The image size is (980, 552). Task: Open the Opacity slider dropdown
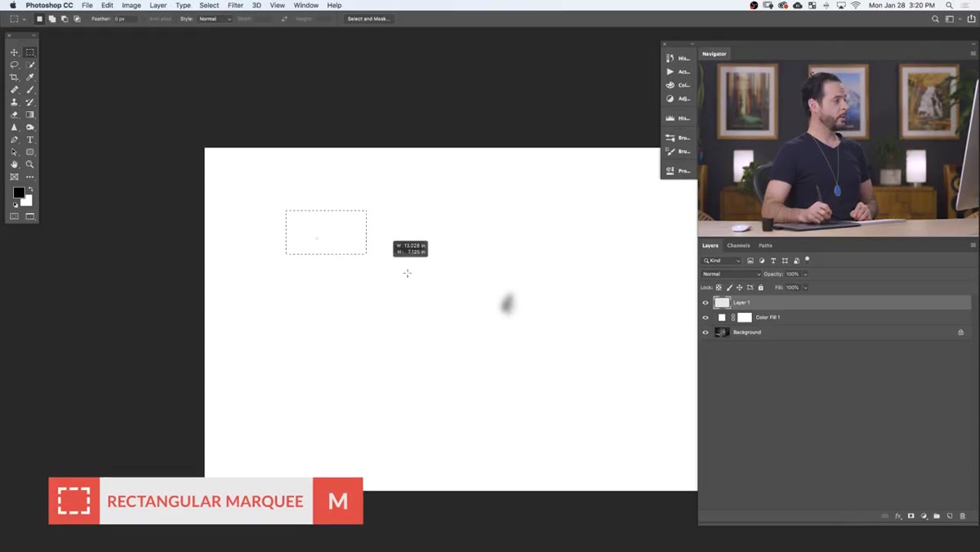805,274
